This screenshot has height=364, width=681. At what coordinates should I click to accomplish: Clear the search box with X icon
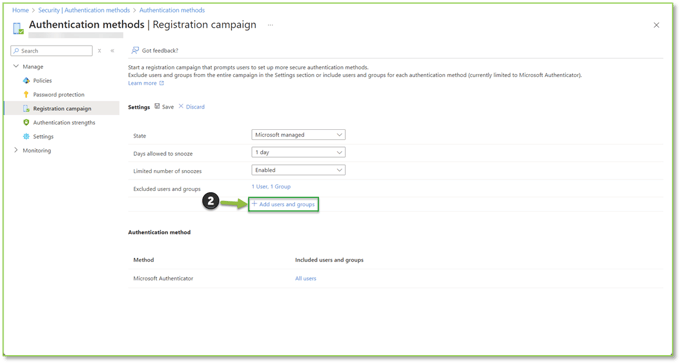point(99,51)
